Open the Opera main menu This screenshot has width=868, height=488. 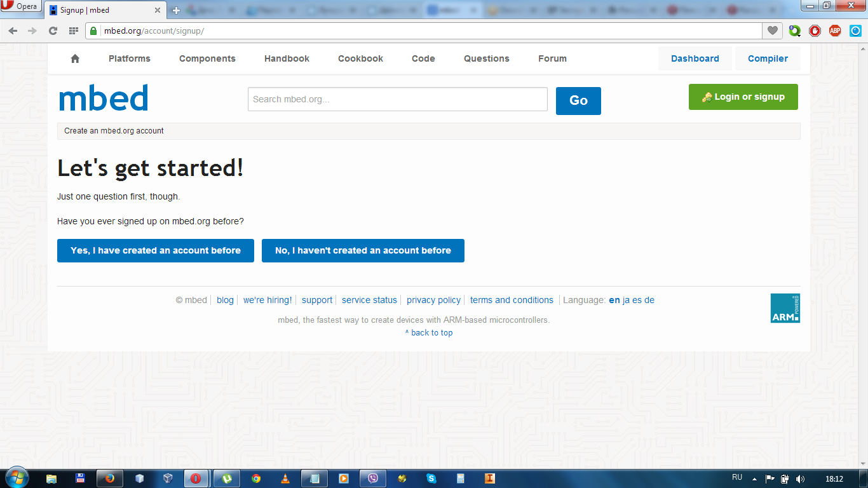point(20,6)
